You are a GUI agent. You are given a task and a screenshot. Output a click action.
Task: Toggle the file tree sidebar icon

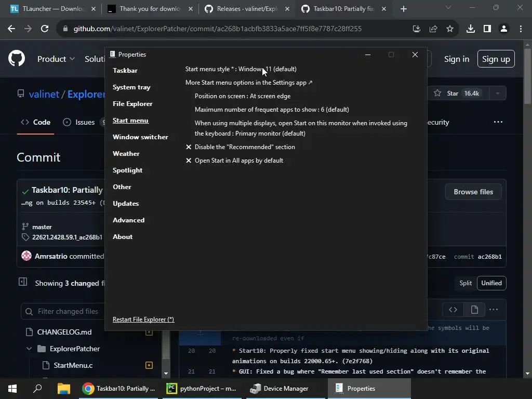23,282
